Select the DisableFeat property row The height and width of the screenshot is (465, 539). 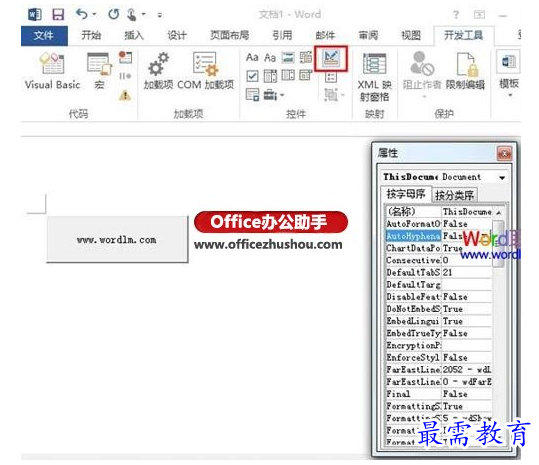coord(439,297)
